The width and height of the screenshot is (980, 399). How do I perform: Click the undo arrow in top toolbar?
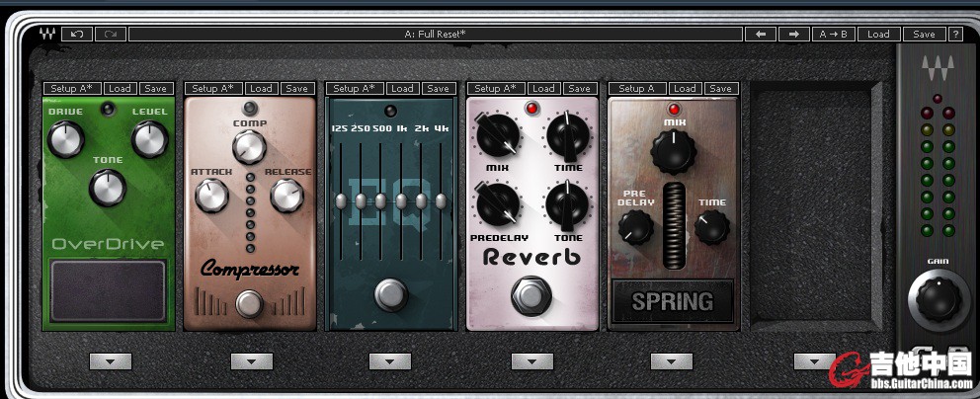point(77,34)
